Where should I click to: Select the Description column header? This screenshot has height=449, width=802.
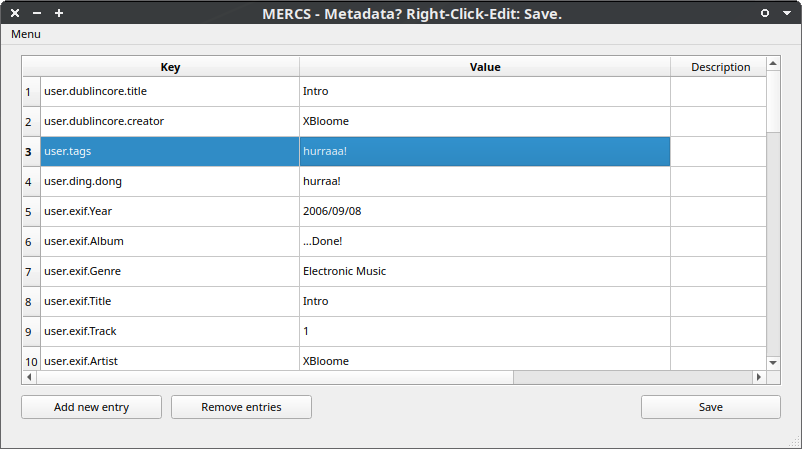click(719, 67)
